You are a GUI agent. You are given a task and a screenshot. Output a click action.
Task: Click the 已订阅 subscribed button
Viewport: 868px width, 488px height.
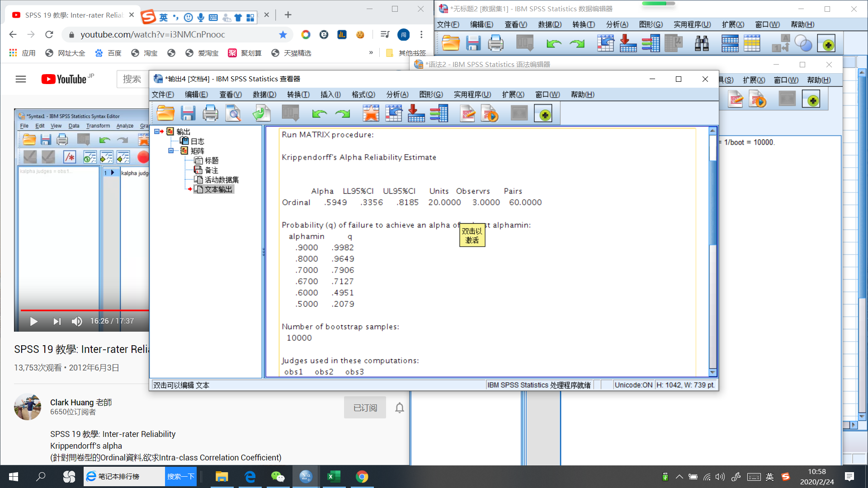pos(365,408)
